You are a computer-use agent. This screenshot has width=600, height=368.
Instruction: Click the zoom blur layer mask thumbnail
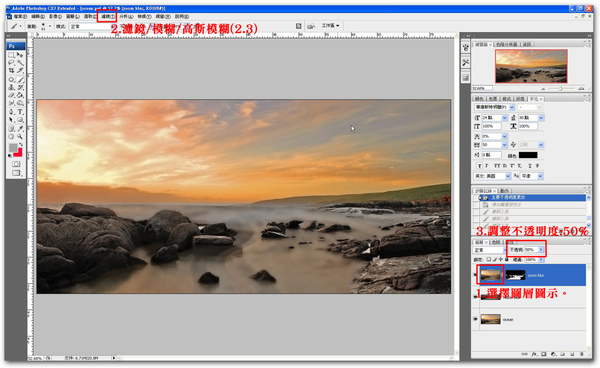[515, 275]
